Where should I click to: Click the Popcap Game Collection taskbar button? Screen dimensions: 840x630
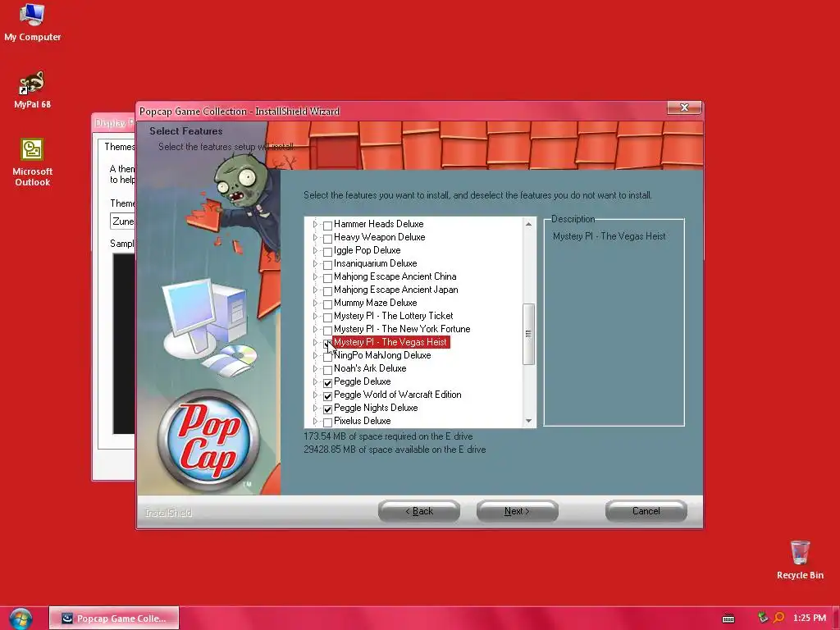[114, 619]
